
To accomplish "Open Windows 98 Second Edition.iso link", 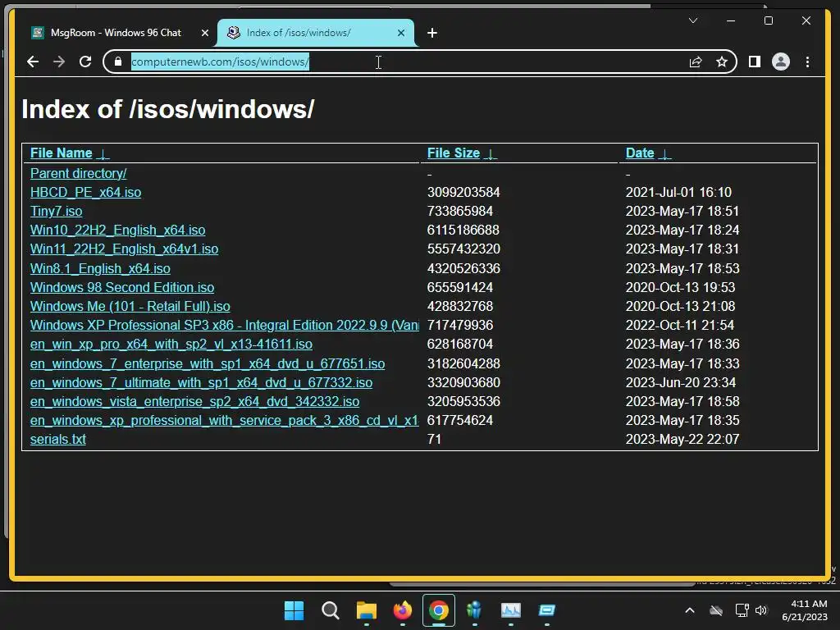I will [x=122, y=288].
